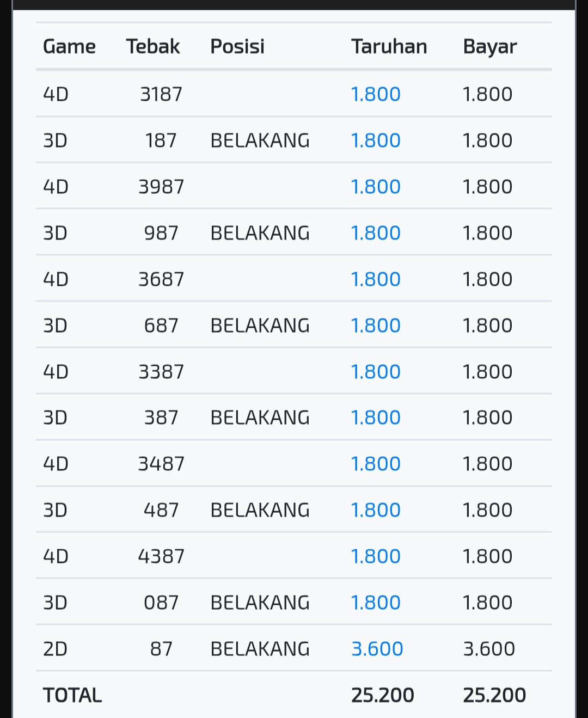The image size is (588, 718).
Task: Click the 087 guess number cell
Action: pos(161,603)
